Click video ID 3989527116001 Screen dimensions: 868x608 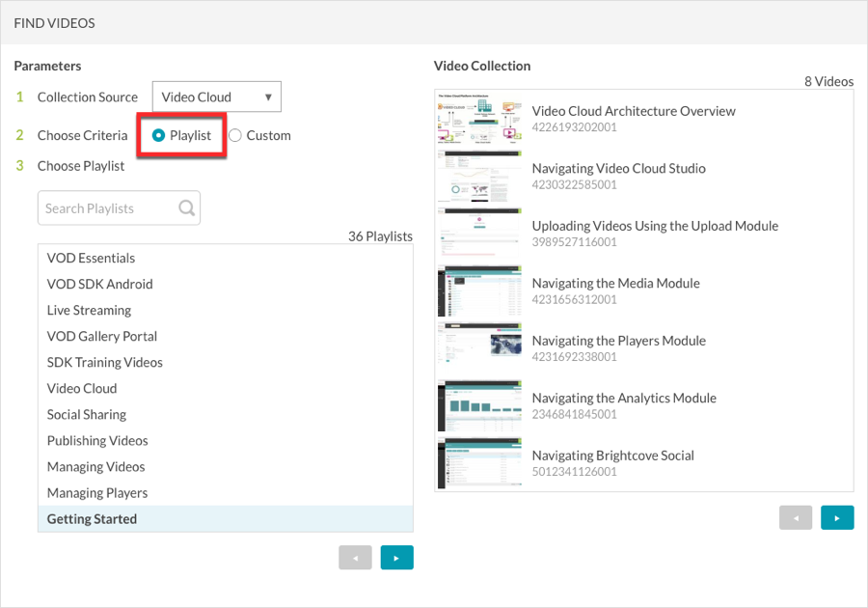574,242
